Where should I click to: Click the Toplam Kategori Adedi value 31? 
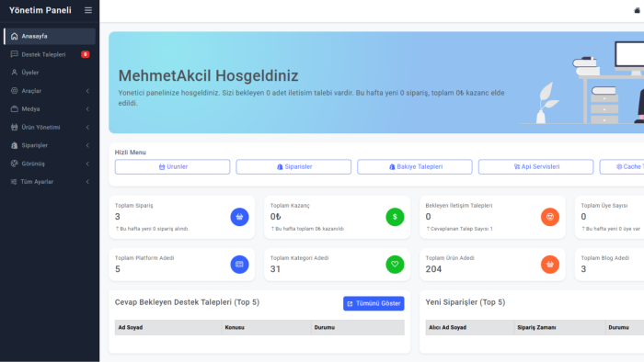[275, 269]
